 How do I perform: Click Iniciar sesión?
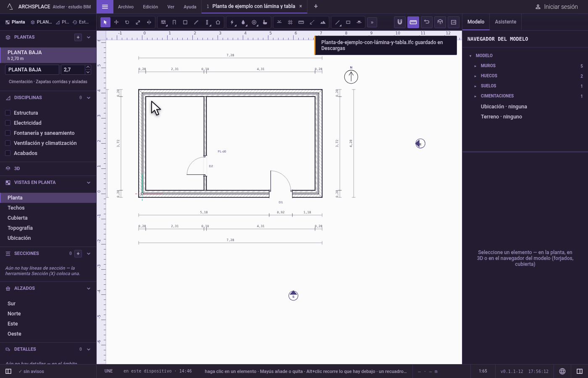point(556,7)
